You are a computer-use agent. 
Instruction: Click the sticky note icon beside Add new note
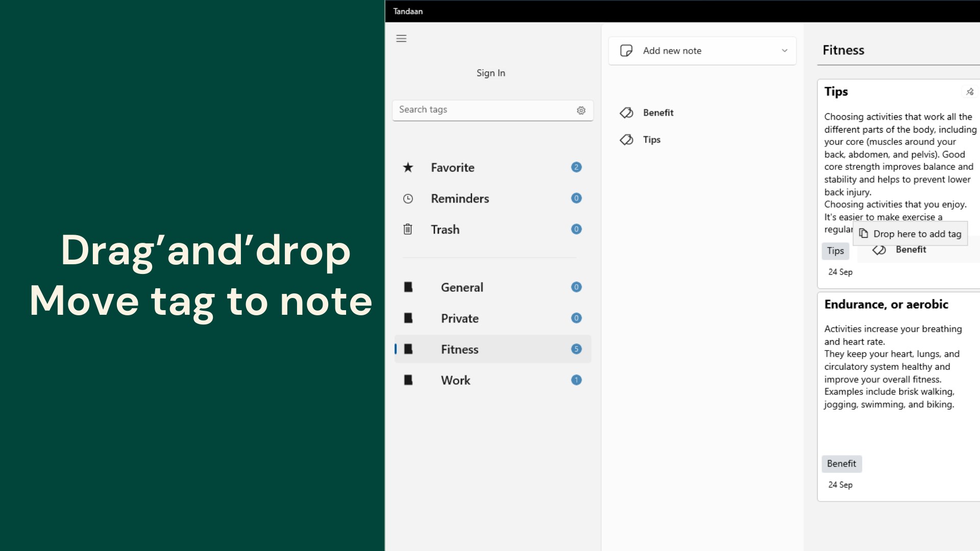pos(626,51)
